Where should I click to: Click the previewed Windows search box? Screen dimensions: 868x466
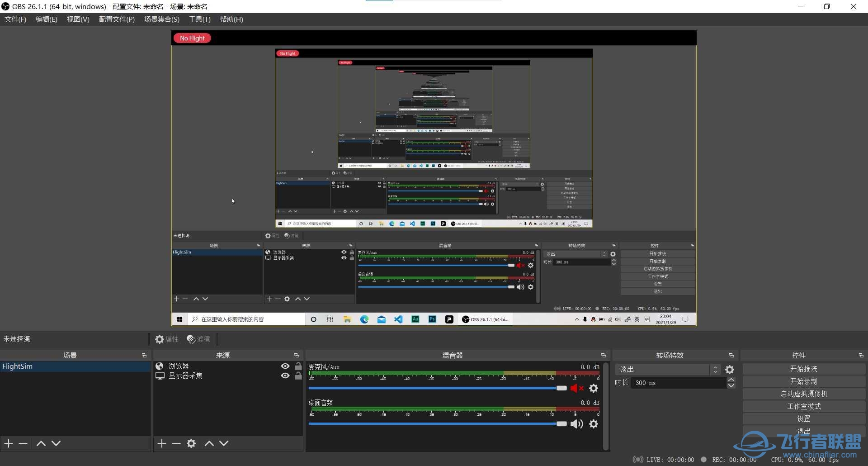pyautogui.click(x=246, y=319)
